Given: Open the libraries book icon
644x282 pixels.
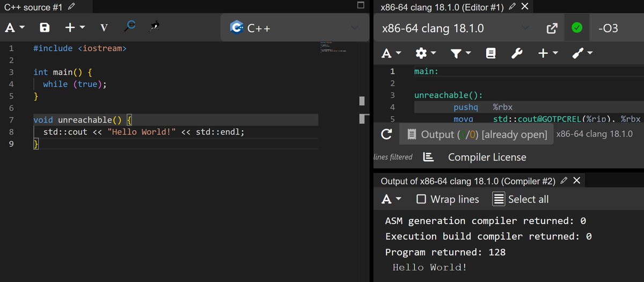Looking at the screenshot, I should (x=491, y=53).
